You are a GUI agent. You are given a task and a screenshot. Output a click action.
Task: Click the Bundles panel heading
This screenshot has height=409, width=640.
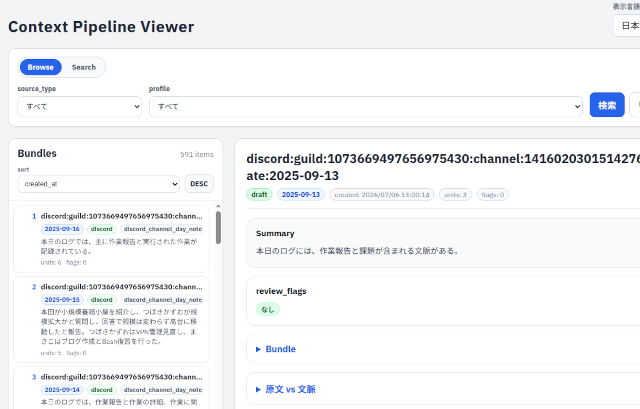37,153
